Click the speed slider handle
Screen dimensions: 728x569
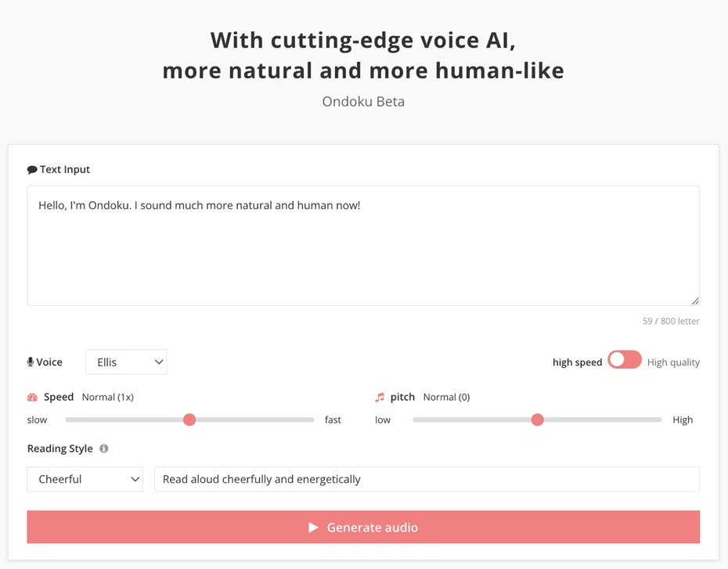(x=189, y=420)
